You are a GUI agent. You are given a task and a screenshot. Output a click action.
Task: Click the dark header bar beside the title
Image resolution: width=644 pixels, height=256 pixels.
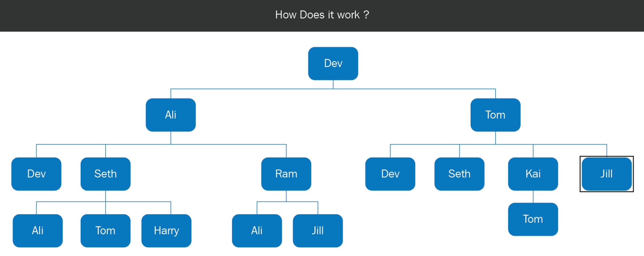[x=136, y=16]
